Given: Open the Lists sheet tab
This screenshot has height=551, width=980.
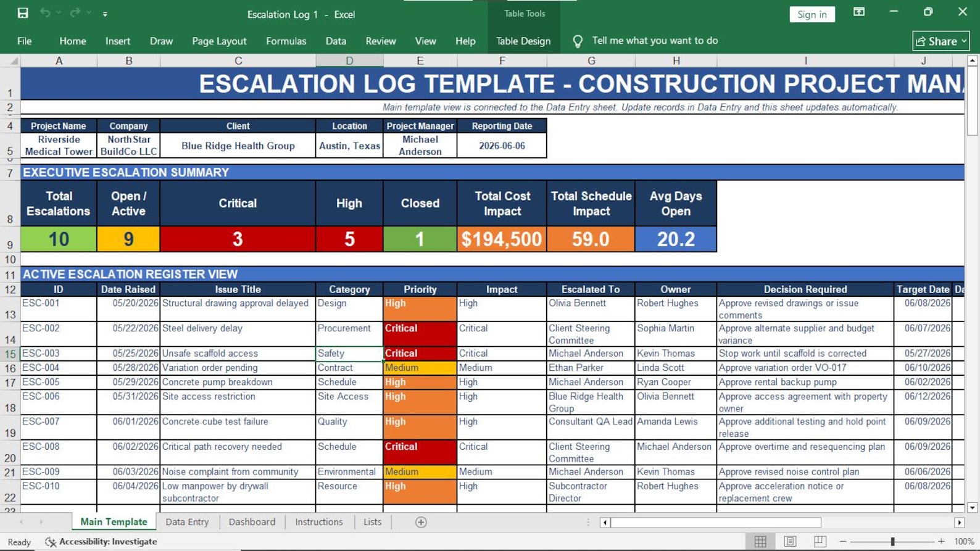Looking at the screenshot, I should (x=372, y=522).
